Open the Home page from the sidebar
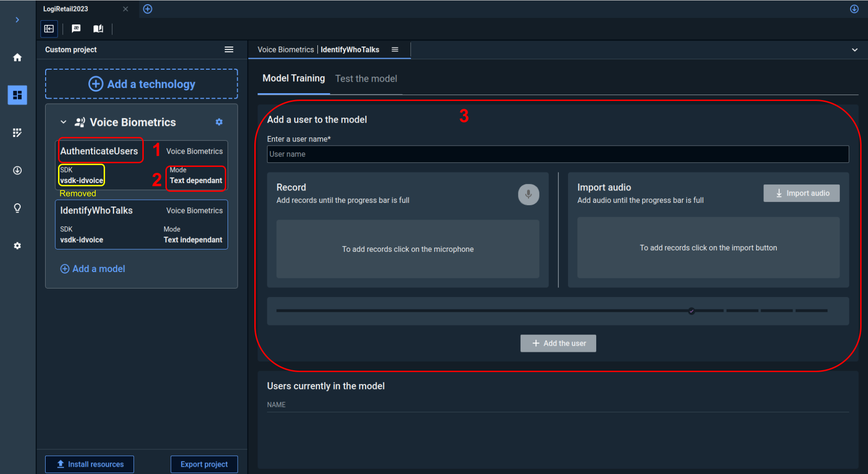 coord(17,57)
